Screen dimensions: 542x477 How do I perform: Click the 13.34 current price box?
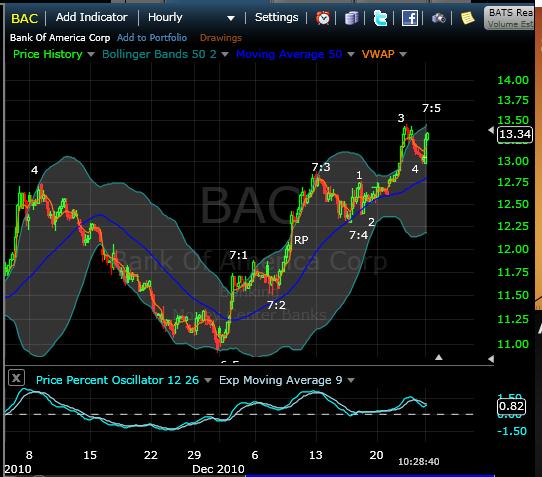tap(515, 134)
